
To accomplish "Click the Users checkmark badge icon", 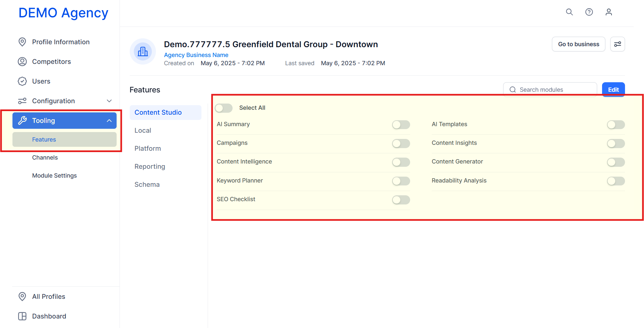I will (x=22, y=81).
